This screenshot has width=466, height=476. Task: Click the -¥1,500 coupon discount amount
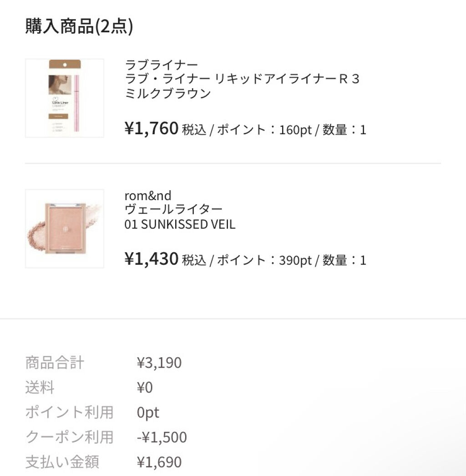[162, 437]
